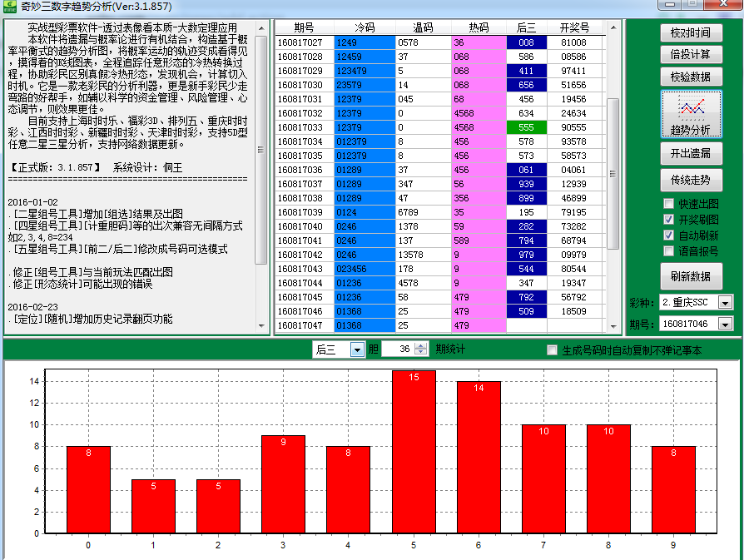Click the 趋势分析 chart icon button
This screenshot has width=744, height=560.
pos(691,114)
